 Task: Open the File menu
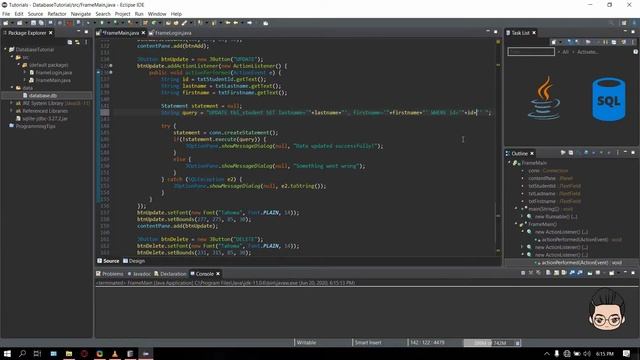[6, 14]
